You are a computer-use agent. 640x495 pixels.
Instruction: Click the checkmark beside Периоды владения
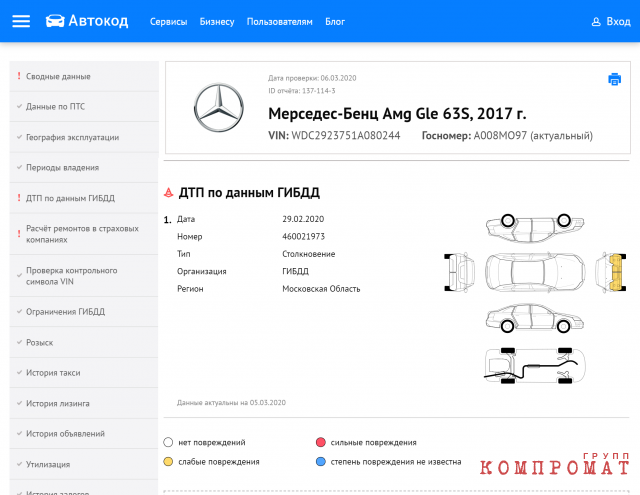click(x=19, y=167)
